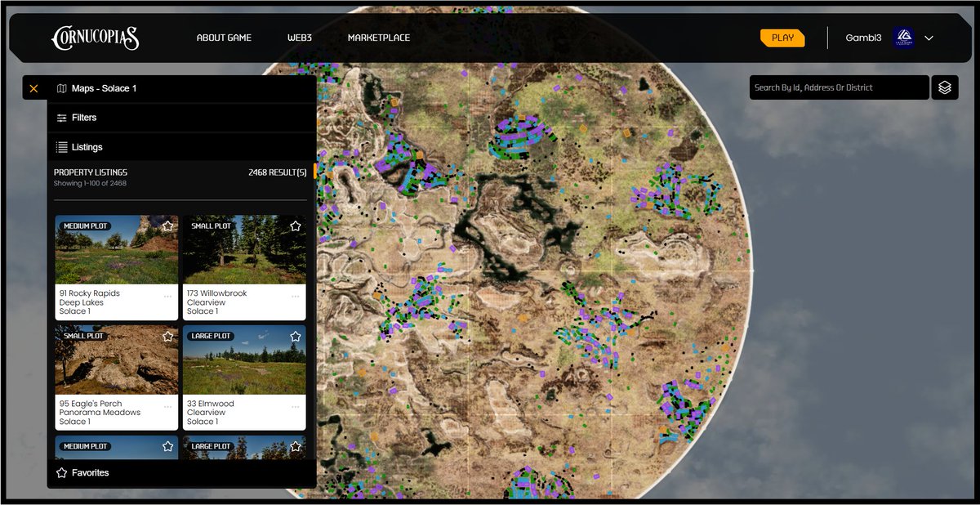980x505 pixels.
Task: Open the Web3 menu
Action: 300,38
